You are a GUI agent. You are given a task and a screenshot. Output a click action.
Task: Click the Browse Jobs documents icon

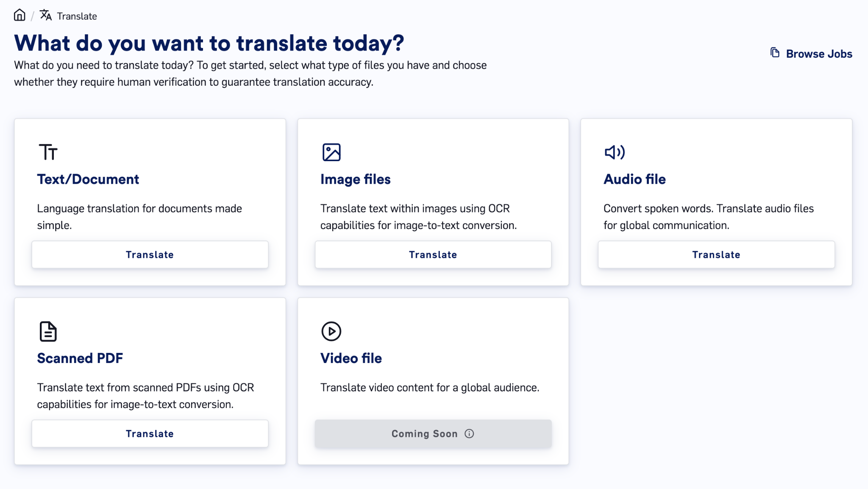[x=775, y=53]
